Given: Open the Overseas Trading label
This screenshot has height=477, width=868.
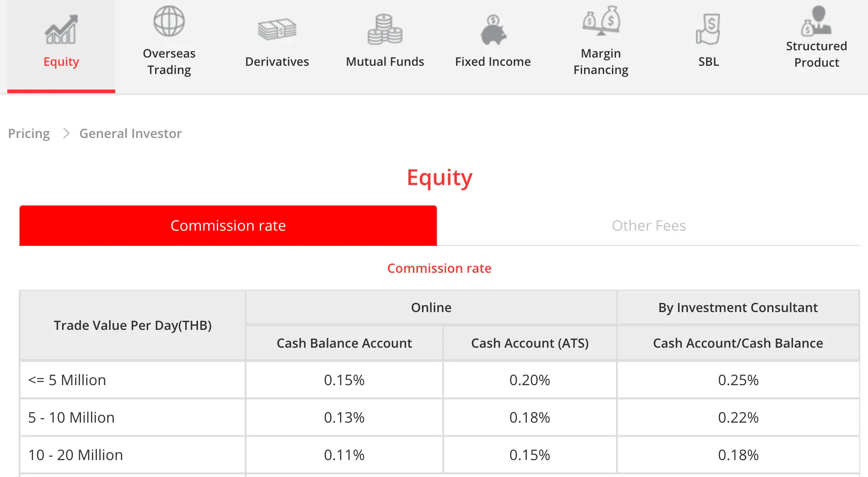Looking at the screenshot, I should point(169,62).
